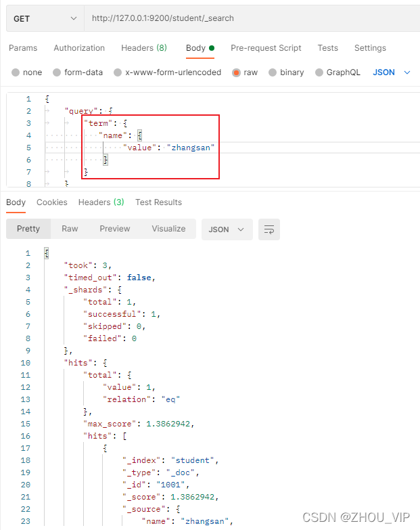The height and width of the screenshot is (530, 420).
Task: Switch to the Params tab
Action: pyautogui.click(x=23, y=48)
